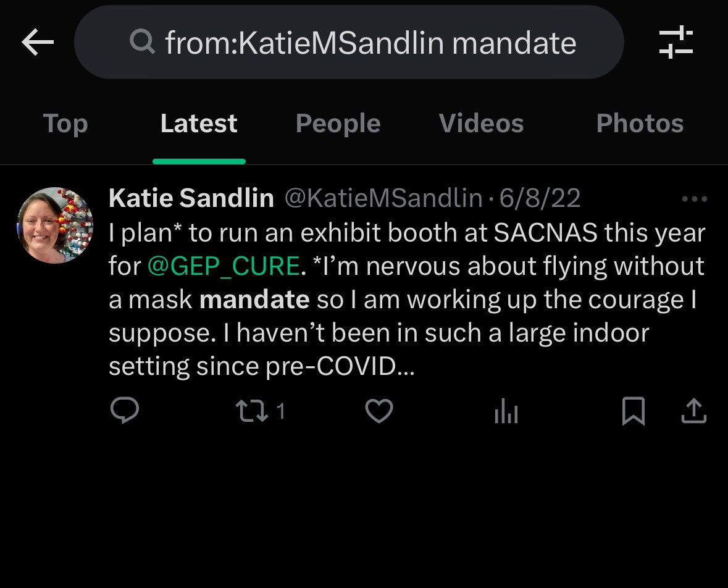
Task: Open Katie Sandlin's profile picture
Action: pos(55,225)
